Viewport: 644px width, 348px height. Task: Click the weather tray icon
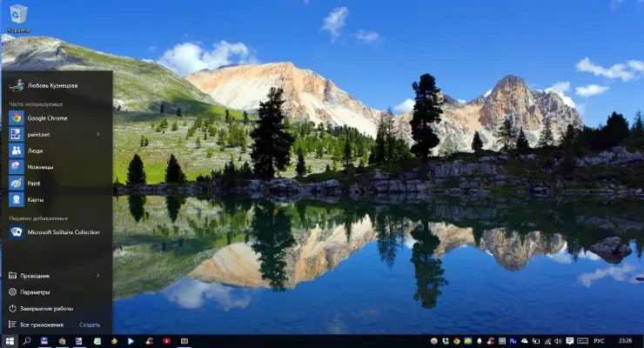point(468,341)
